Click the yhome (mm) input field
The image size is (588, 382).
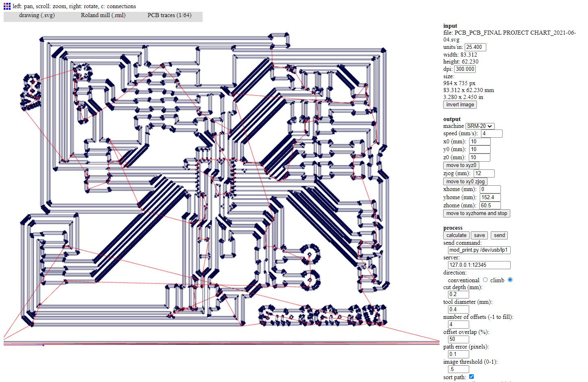(490, 198)
